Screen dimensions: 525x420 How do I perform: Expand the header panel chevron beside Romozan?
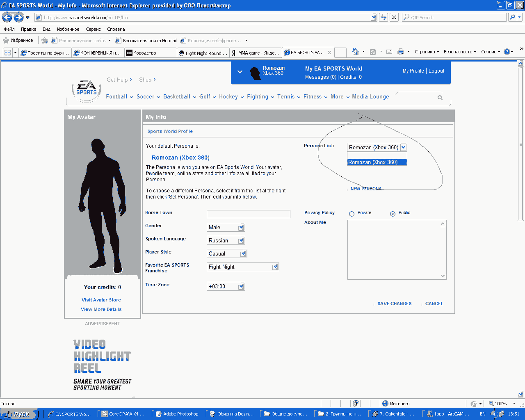[x=240, y=72]
